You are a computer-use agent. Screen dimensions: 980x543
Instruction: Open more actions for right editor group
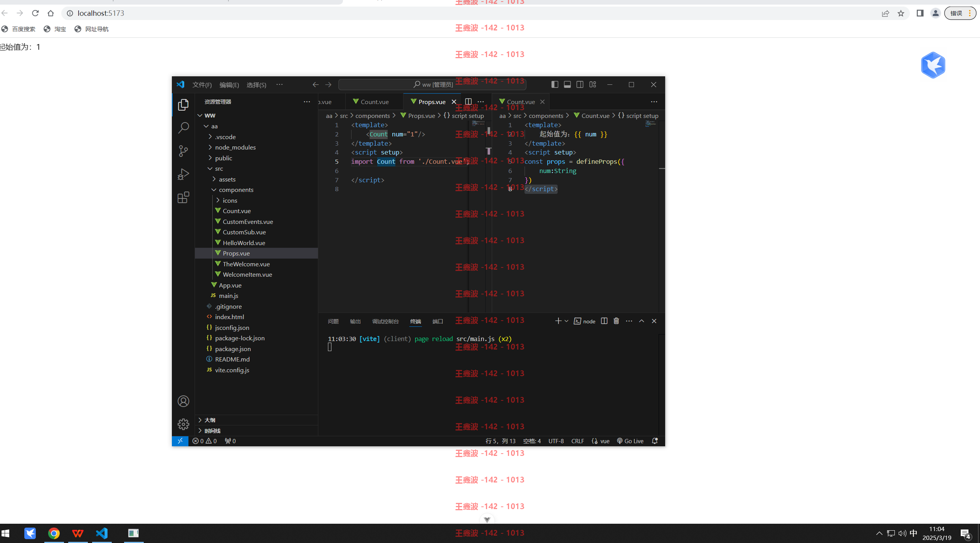coord(654,102)
